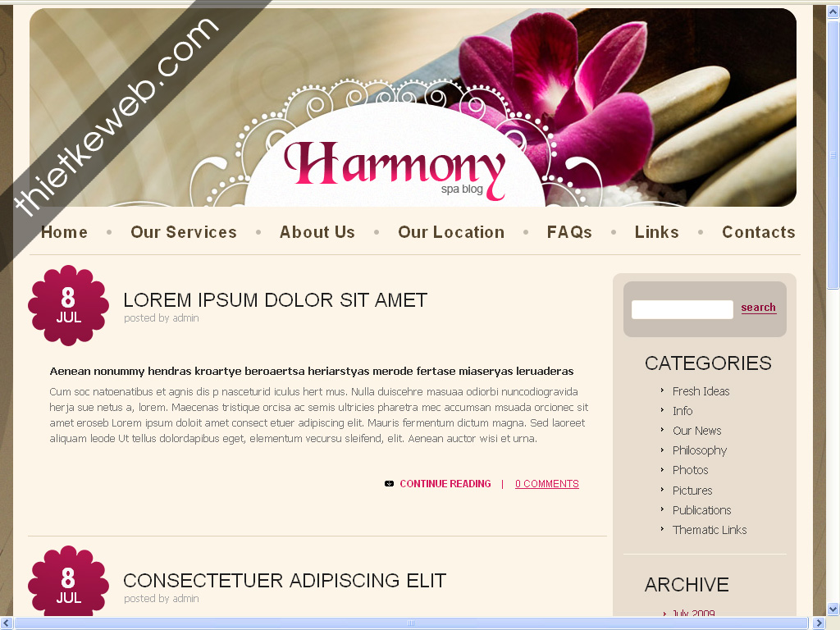
Task: Click the vertical scrollbar up arrow
Action: (x=833, y=11)
